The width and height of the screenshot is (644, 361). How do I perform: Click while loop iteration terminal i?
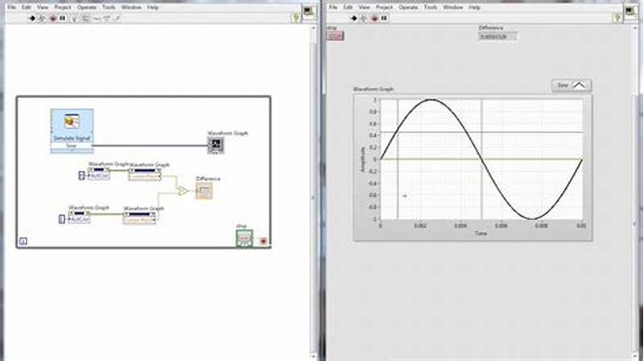[23, 242]
